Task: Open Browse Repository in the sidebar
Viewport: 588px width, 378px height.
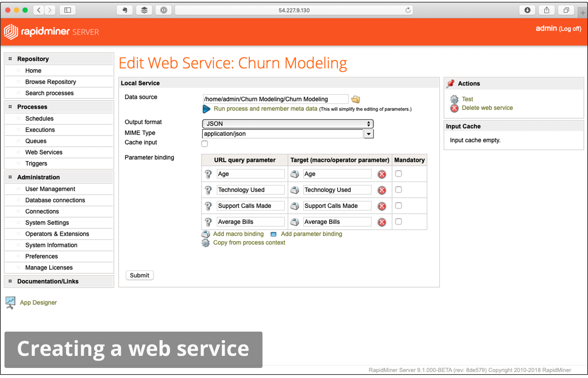Action: [51, 82]
